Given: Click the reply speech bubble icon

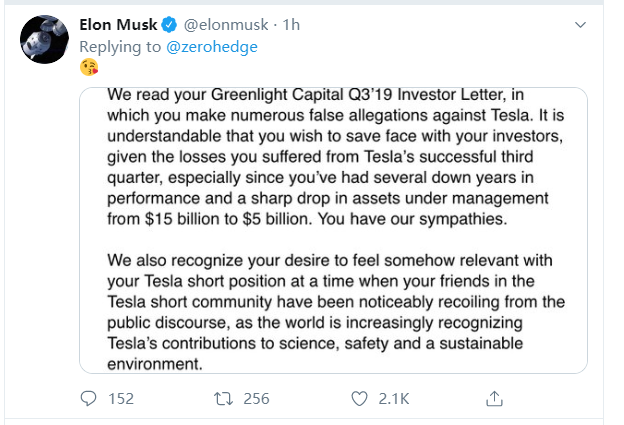Looking at the screenshot, I should [x=88, y=398].
